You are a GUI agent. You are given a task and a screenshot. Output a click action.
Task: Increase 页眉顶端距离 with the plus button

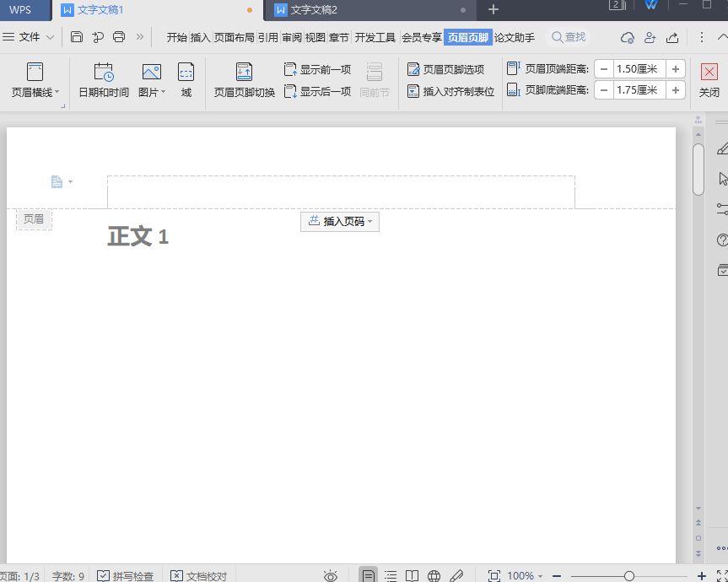click(676, 69)
